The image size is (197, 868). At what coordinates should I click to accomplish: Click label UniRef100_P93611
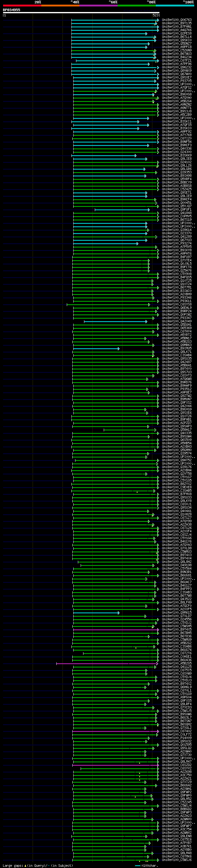(177, 301)
